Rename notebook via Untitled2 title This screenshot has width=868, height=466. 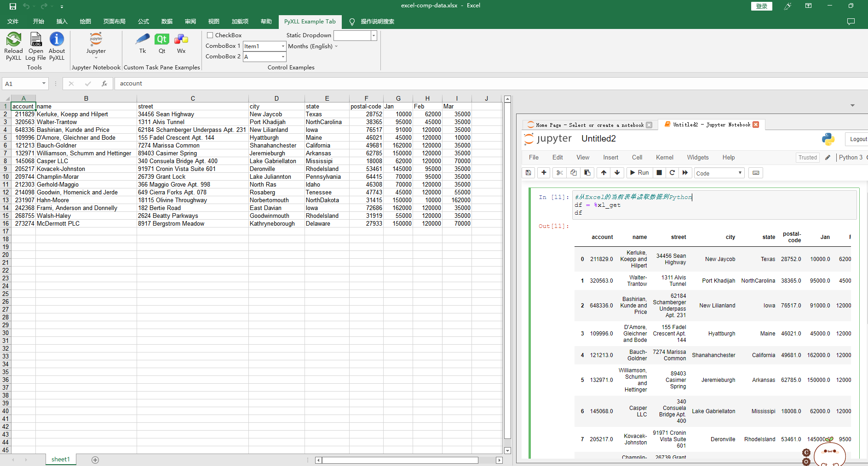point(598,139)
